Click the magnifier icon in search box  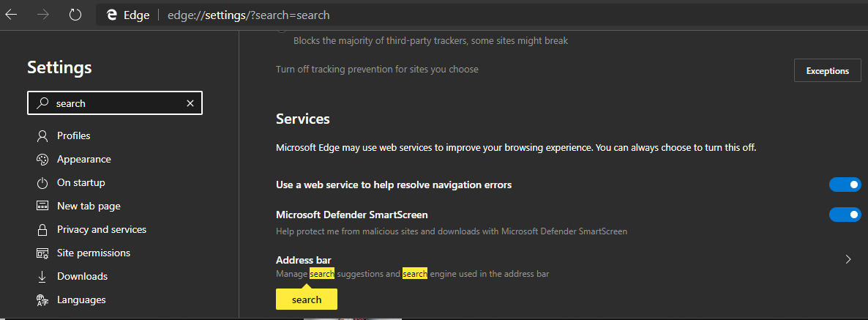click(42, 103)
